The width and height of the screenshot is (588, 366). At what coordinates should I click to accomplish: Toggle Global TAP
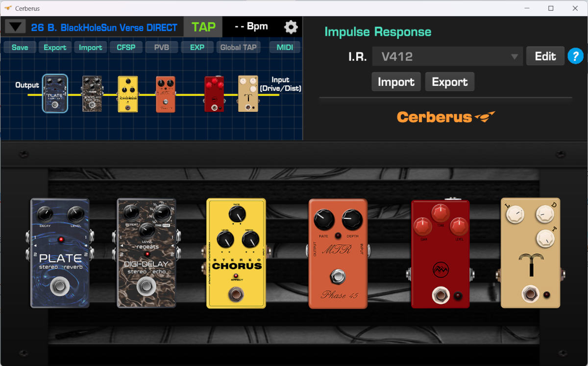click(239, 48)
